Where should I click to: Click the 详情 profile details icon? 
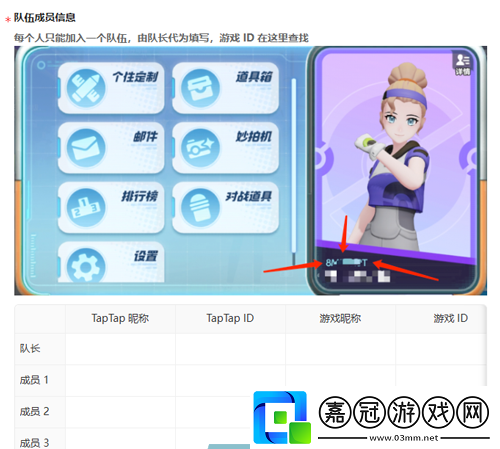463,64
